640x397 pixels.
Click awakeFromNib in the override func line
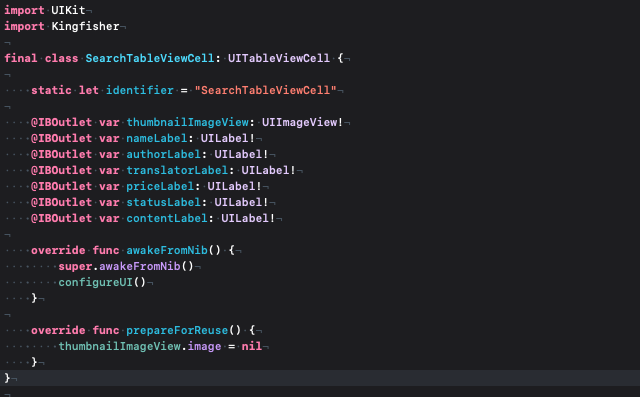[167, 250]
